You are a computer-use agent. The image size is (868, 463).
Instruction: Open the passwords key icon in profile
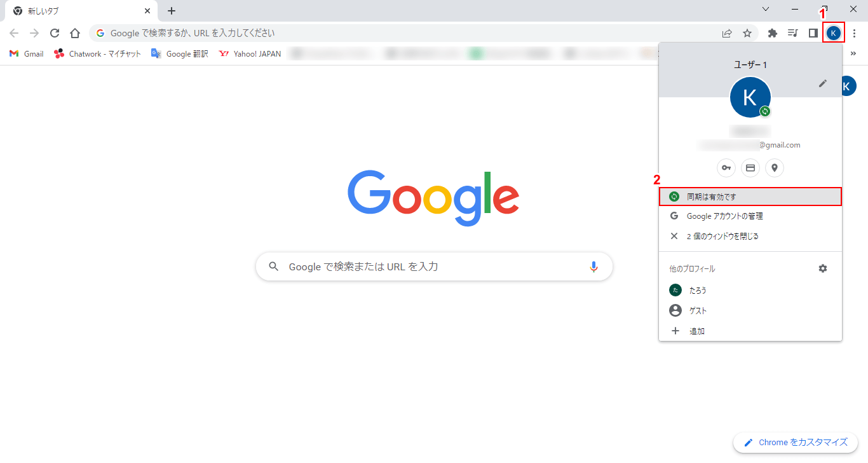[726, 168]
